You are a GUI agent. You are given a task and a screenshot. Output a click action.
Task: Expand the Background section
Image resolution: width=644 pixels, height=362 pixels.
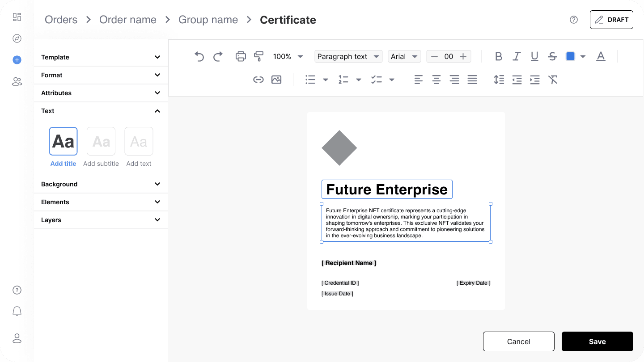click(x=101, y=184)
